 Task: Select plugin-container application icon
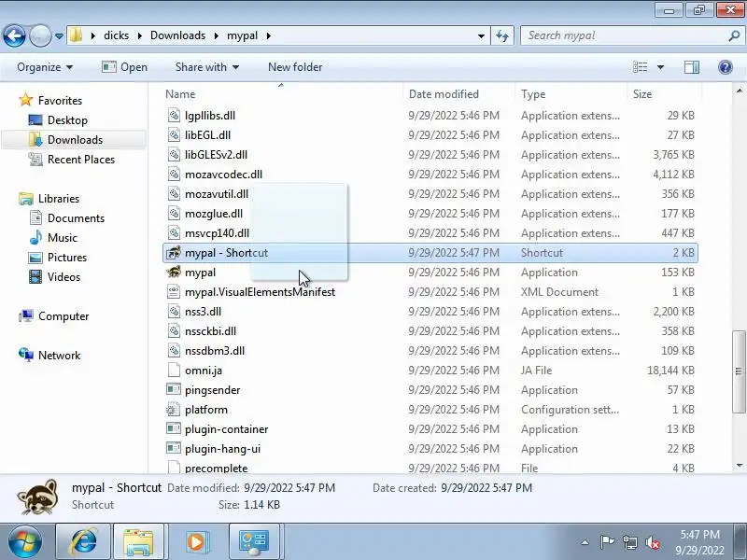tap(174, 428)
